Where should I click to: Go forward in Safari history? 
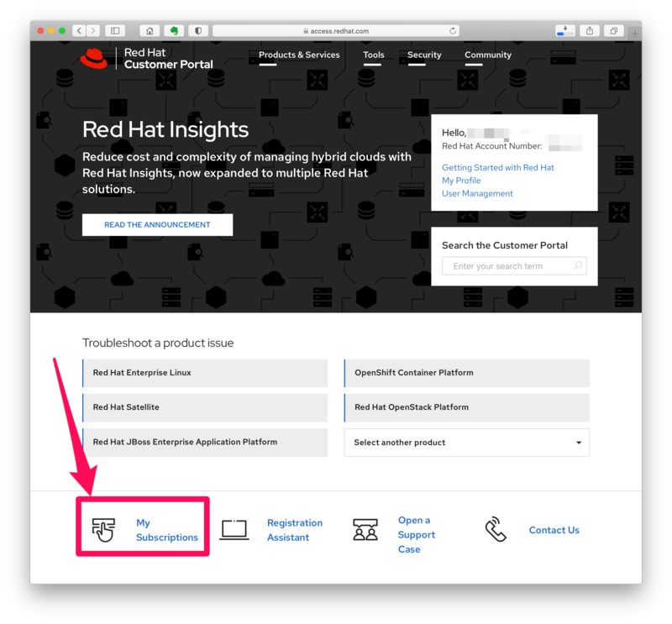tap(93, 31)
